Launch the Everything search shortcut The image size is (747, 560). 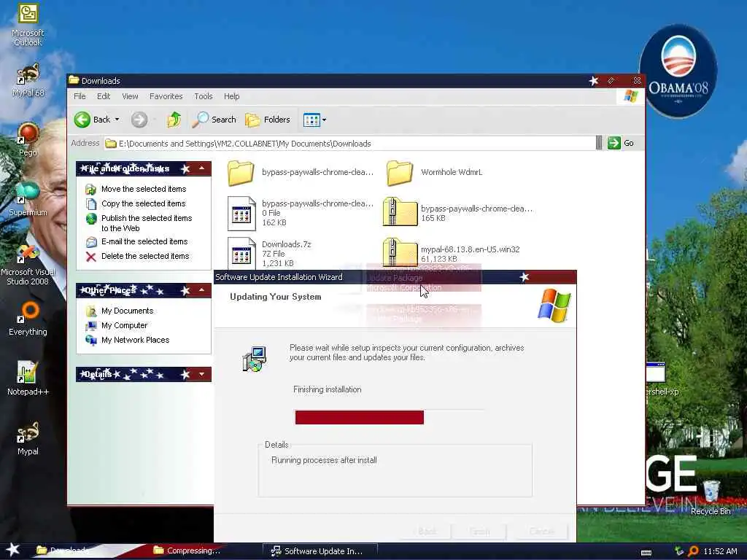[28, 319]
